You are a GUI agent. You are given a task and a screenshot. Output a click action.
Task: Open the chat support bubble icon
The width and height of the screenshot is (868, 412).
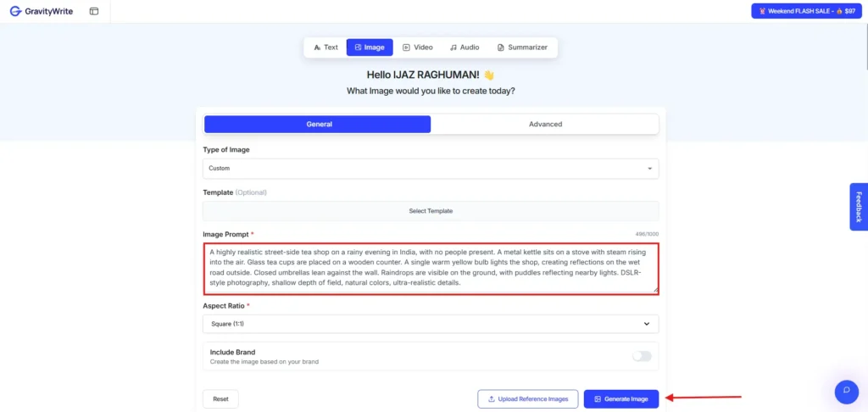[x=846, y=391]
